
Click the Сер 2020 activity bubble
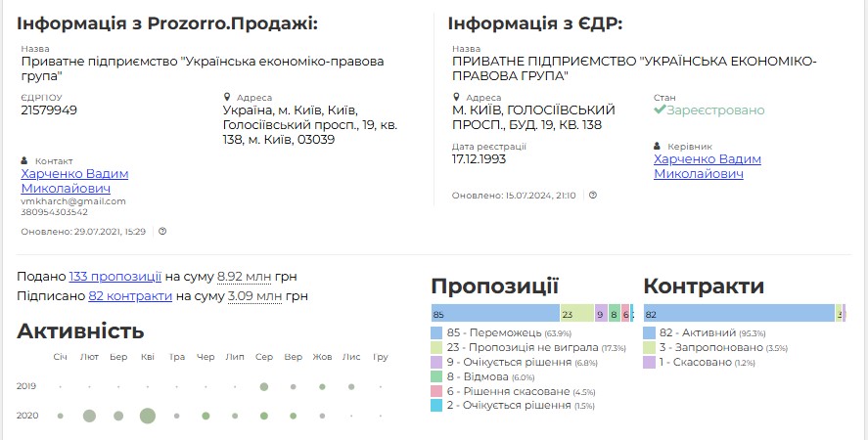[264, 416]
